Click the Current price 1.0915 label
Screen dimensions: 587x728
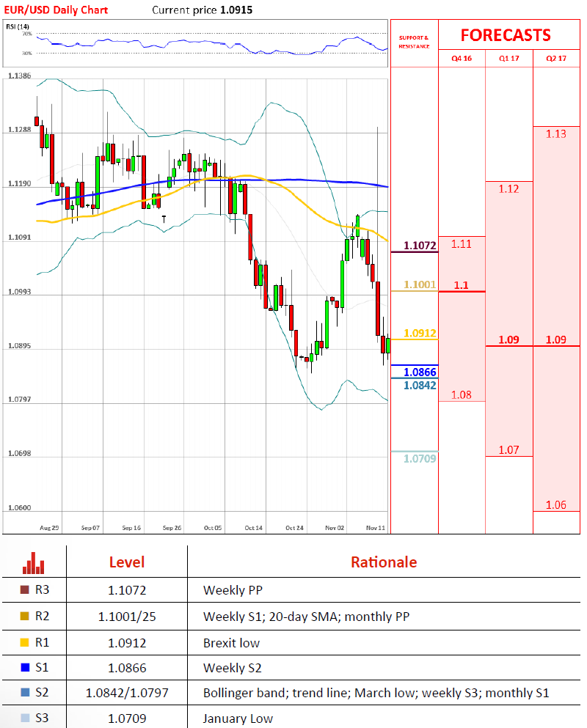pyautogui.click(x=203, y=10)
